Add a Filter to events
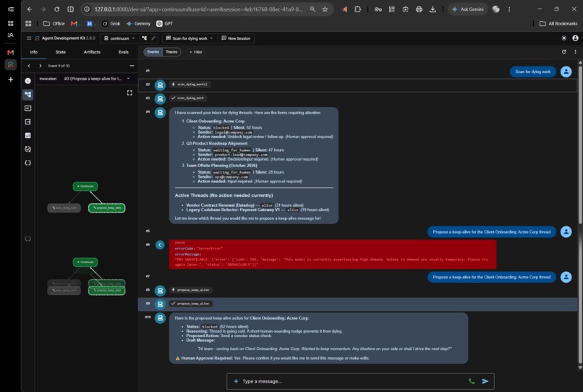Viewport: 583px width, 392px height. pos(195,52)
